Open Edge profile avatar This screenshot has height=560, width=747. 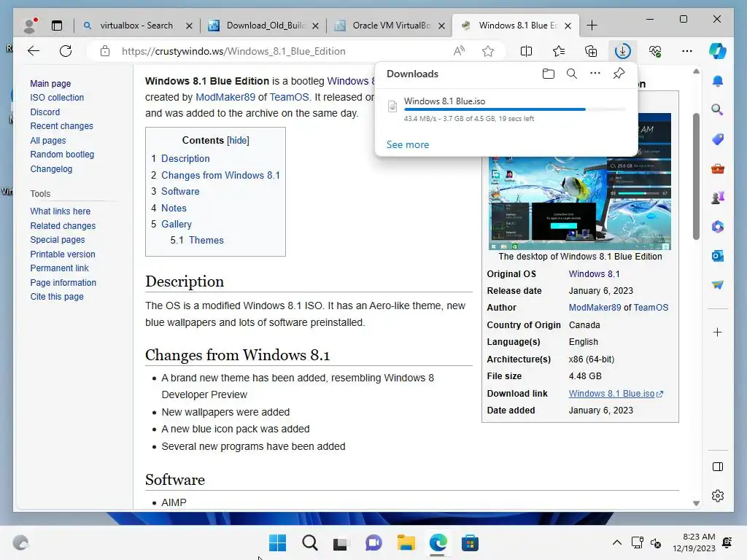pos(30,26)
